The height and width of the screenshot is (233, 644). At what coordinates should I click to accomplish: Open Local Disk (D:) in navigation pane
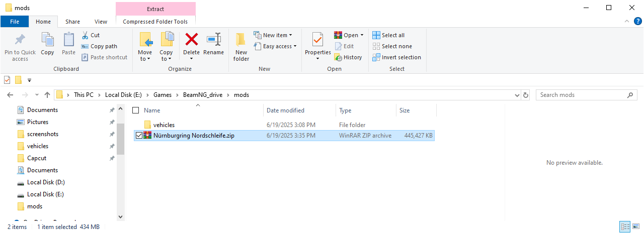46,182
